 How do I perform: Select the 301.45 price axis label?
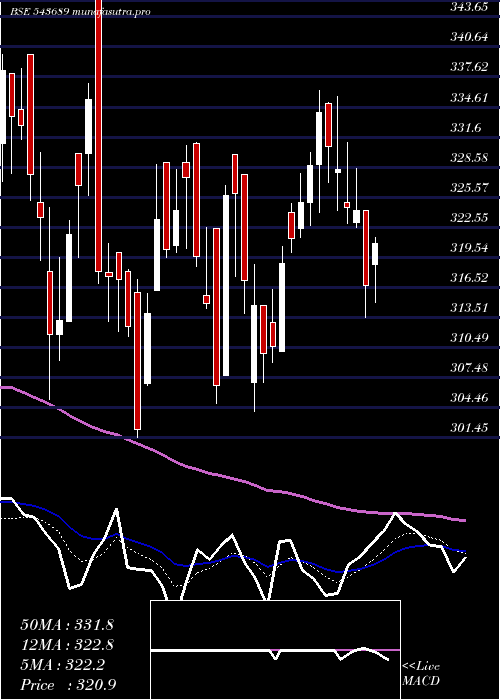(469, 428)
